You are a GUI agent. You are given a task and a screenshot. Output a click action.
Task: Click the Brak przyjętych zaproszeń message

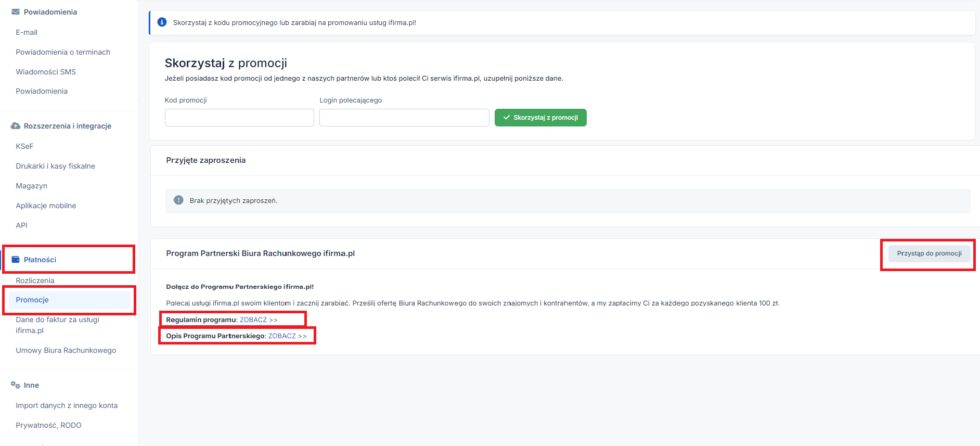pos(234,200)
